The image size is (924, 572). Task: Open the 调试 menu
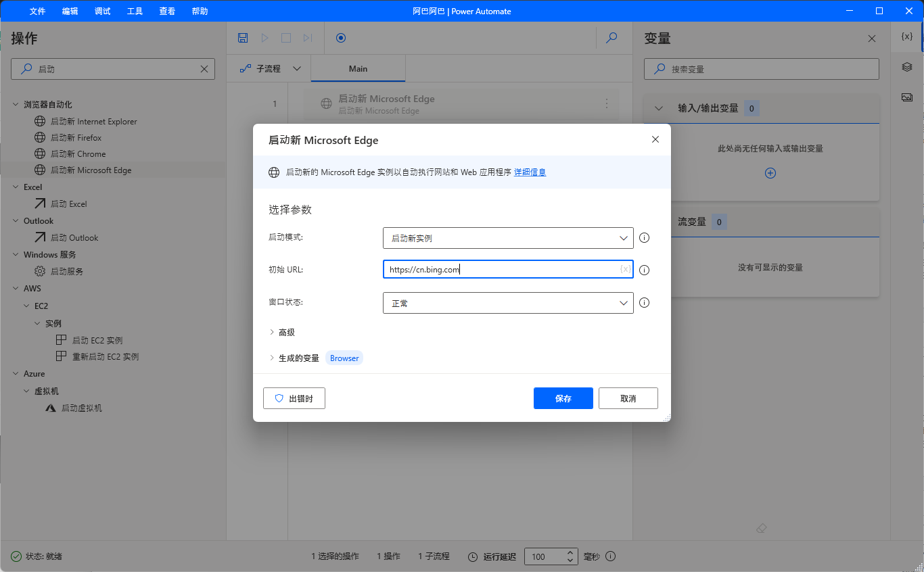103,11
